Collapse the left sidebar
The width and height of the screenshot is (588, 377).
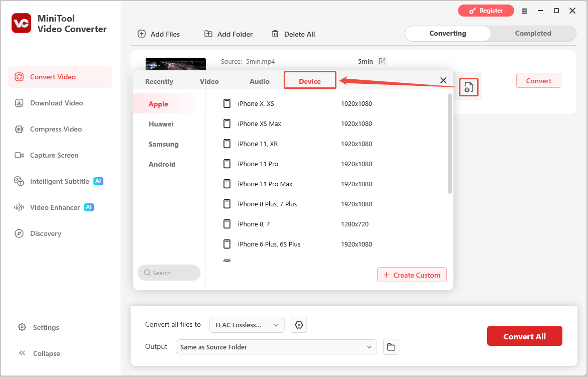39,353
